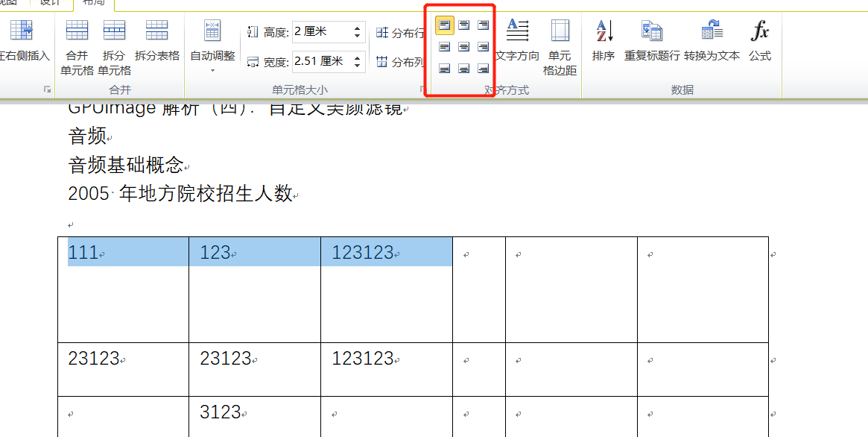Click the width (宽度) input field

320,62
